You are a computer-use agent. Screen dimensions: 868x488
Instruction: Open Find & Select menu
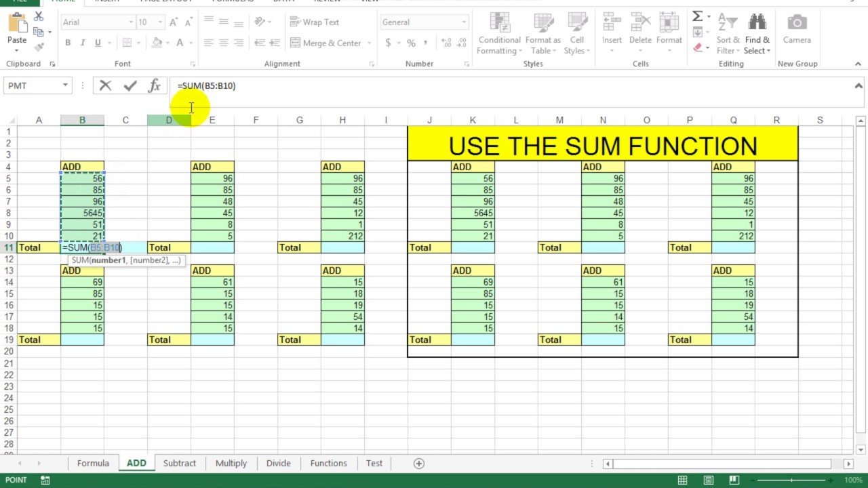(x=757, y=34)
